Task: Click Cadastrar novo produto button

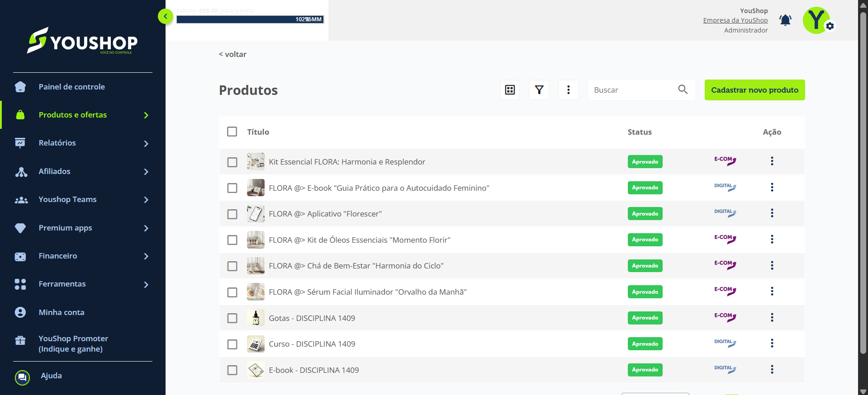Action: [x=754, y=90]
